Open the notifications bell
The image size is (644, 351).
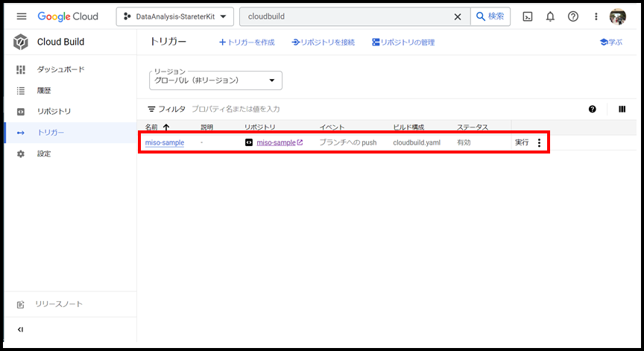550,16
